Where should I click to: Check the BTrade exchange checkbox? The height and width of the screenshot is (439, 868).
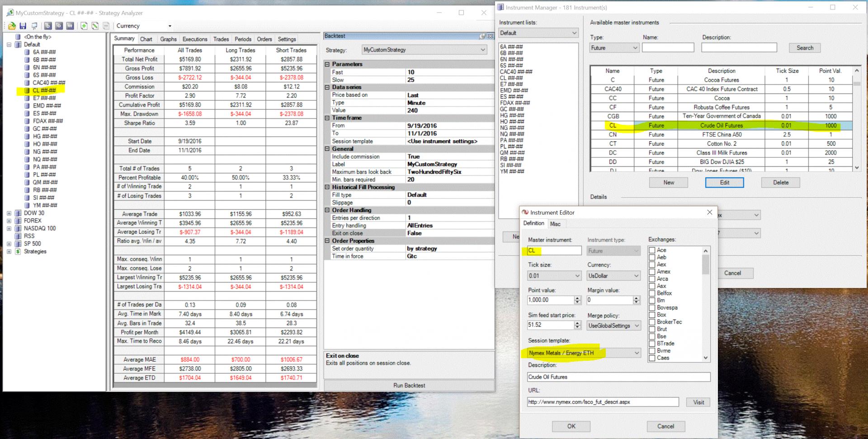pyautogui.click(x=652, y=344)
